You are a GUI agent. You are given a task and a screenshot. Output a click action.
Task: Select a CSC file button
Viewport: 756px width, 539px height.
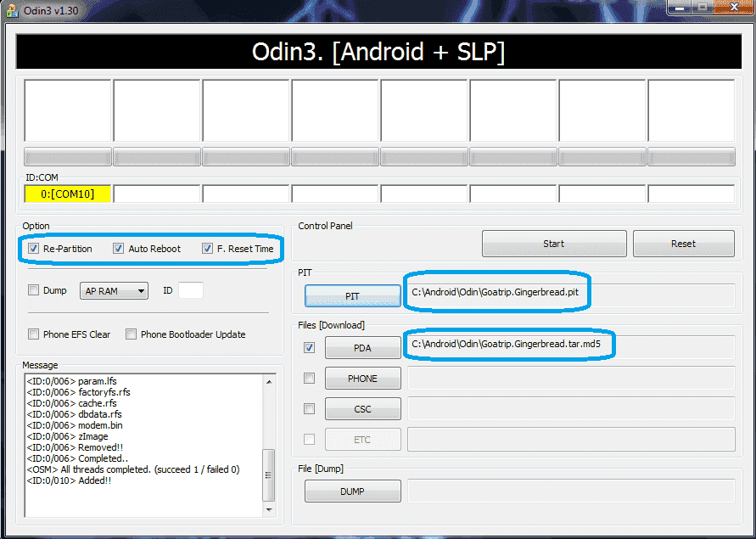[x=362, y=409]
